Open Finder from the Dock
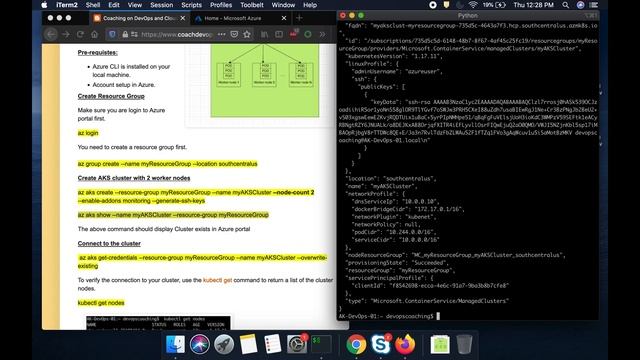640x360 pixels. pyautogui.click(x=176, y=344)
